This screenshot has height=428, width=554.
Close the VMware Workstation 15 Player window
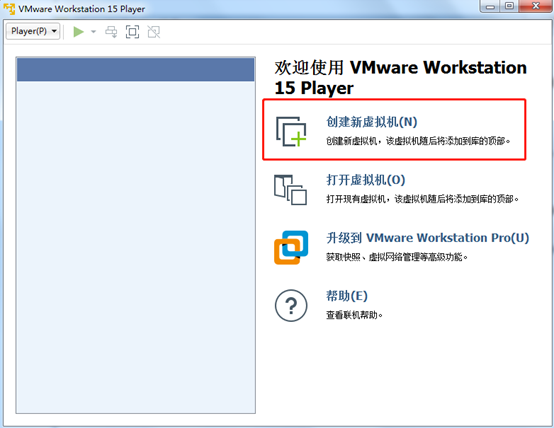click(535, 6)
